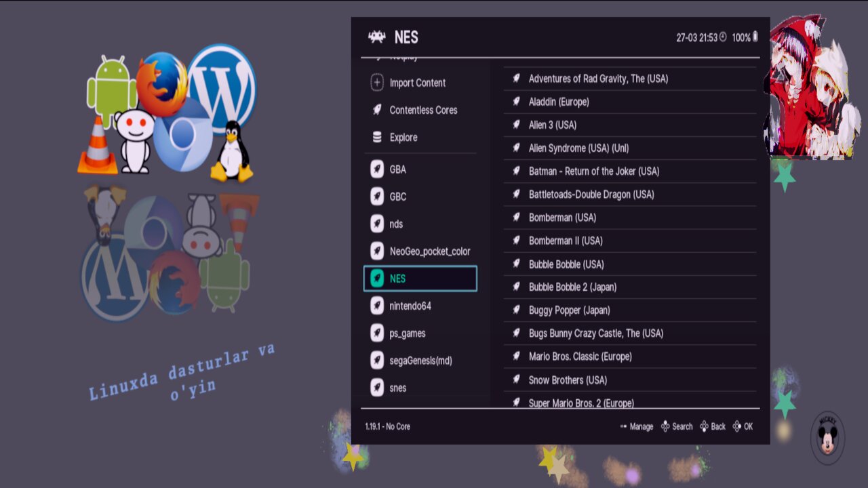Click the anime characters picture
Screen dimensions: 868x488
pyautogui.click(x=812, y=88)
